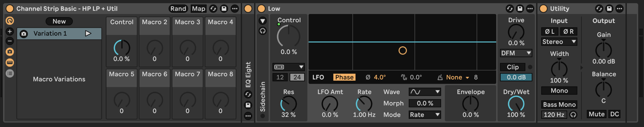
Task: Open the EQ Eight options menu
Action: (248, 116)
